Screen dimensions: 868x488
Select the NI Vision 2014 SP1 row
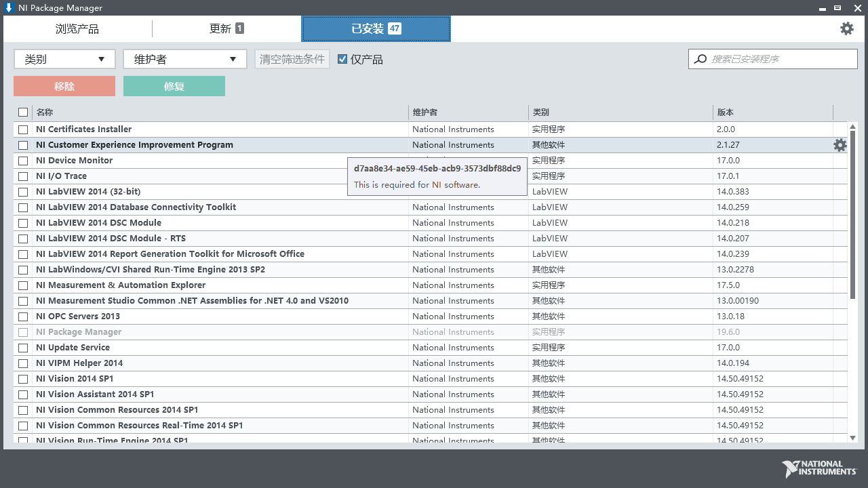(x=431, y=379)
